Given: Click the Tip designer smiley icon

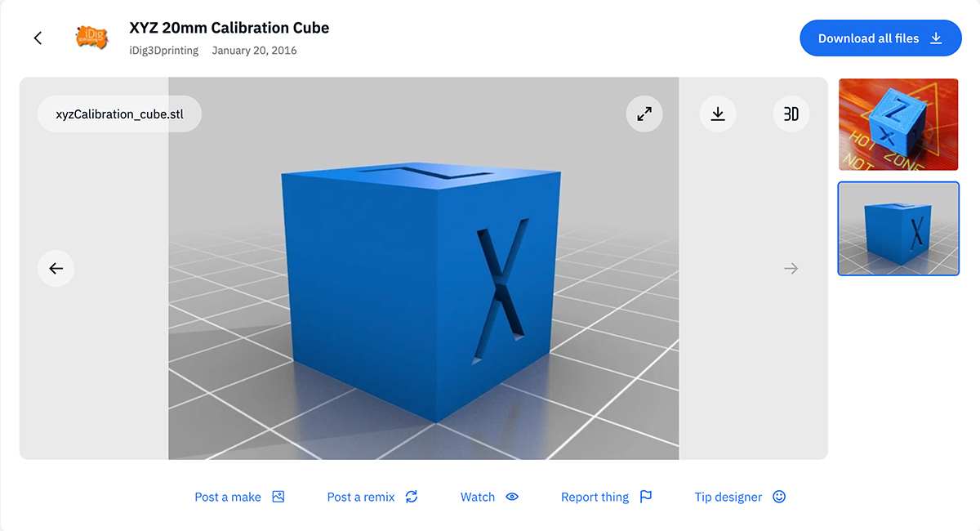Looking at the screenshot, I should coord(779,497).
